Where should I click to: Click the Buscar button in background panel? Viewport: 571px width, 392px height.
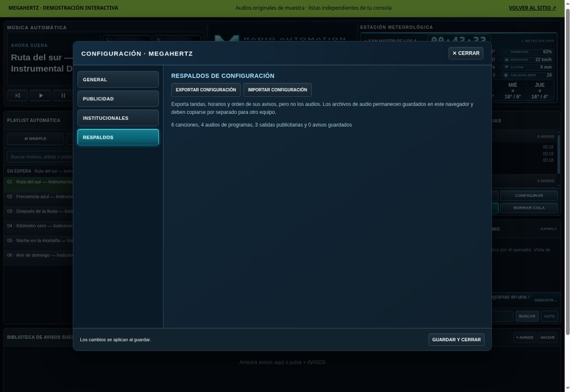527,316
